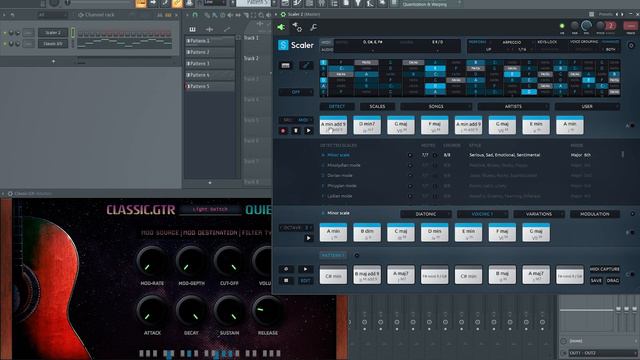Toggle the PERFORM option in Scaler
Image resolution: width=640 pixels, height=360 pixels.
pyautogui.click(x=477, y=42)
